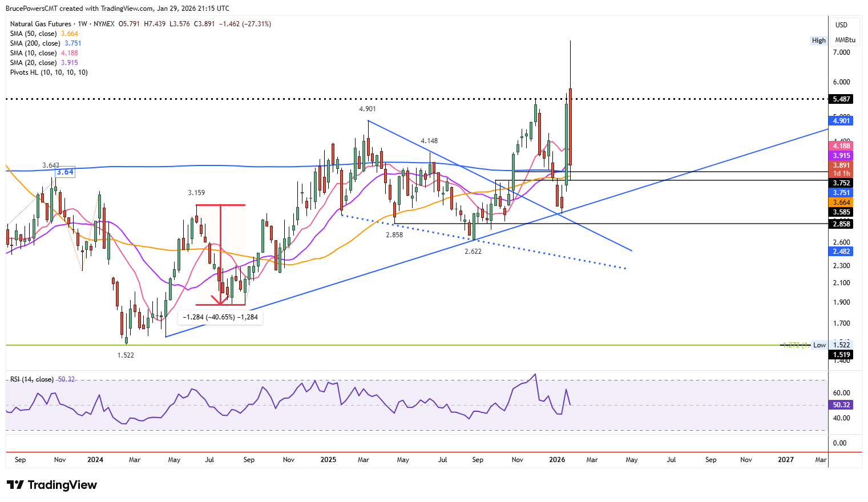Click the blue 4.901 price label

[x=841, y=121]
